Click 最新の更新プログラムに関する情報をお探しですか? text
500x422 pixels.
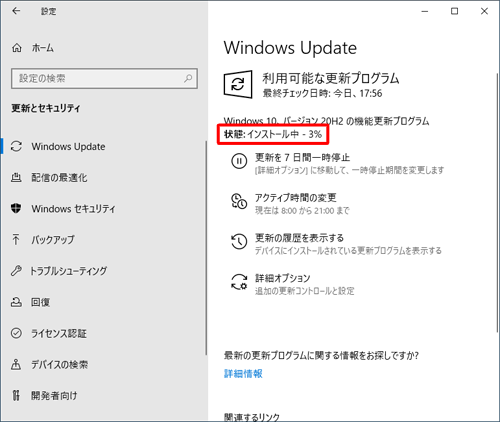tap(321, 355)
